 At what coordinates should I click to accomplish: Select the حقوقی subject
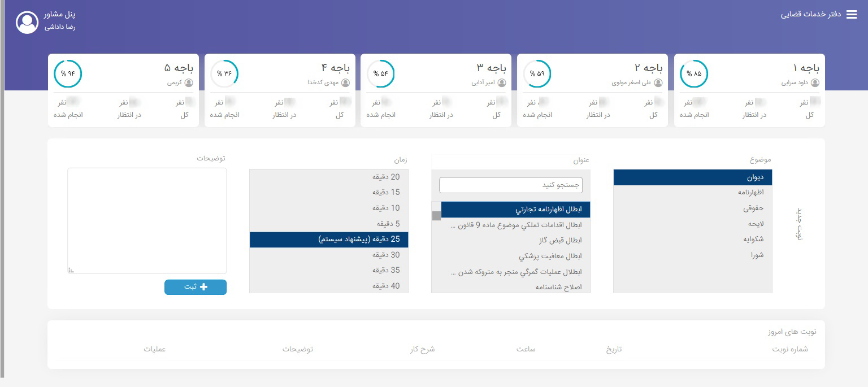[693, 208]
